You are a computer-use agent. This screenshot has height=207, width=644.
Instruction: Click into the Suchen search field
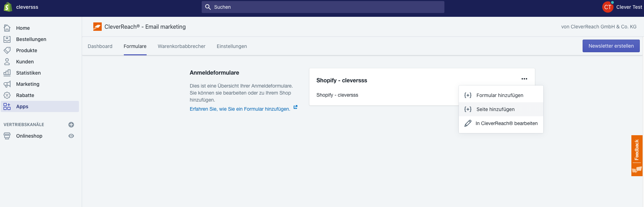click(x=323, y=7)
